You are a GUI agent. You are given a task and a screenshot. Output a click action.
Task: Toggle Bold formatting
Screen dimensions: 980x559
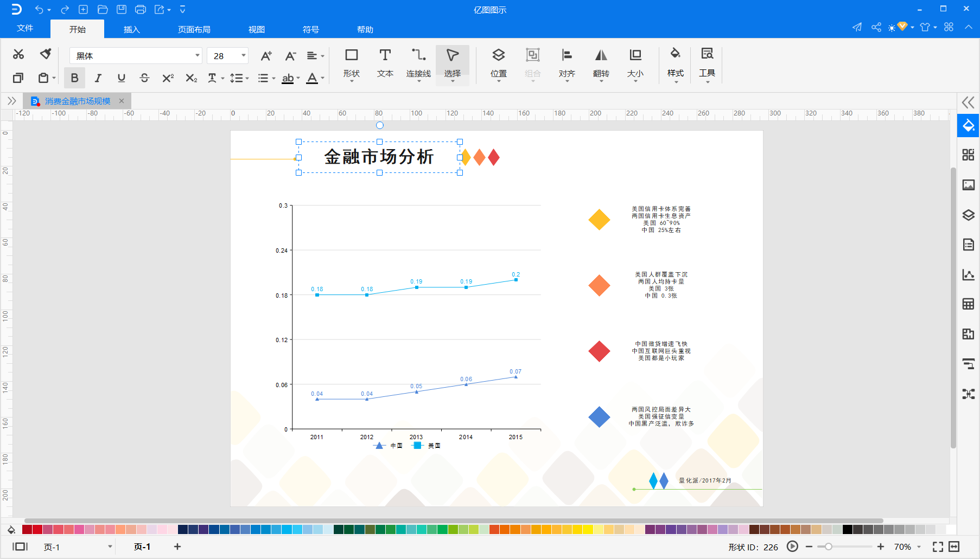point(75,78)
